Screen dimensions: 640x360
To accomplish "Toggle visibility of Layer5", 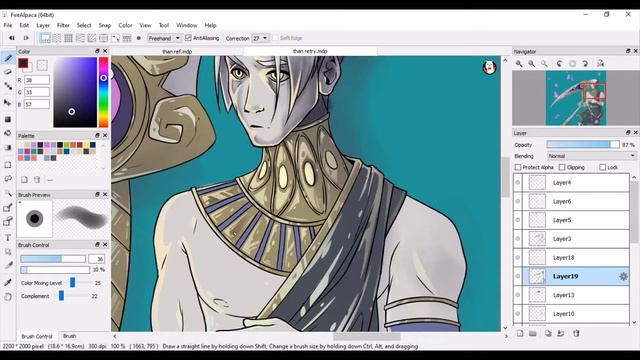I will pos(518,220).
